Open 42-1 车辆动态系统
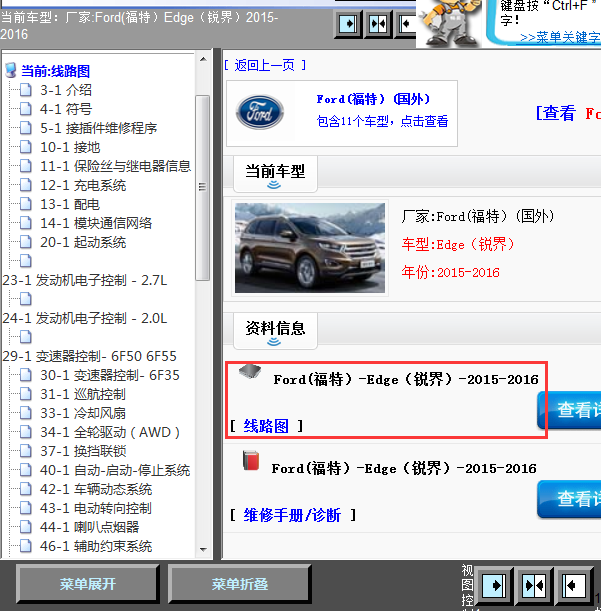The width and height of the screenshot is (601, 611). pos(96,489)
